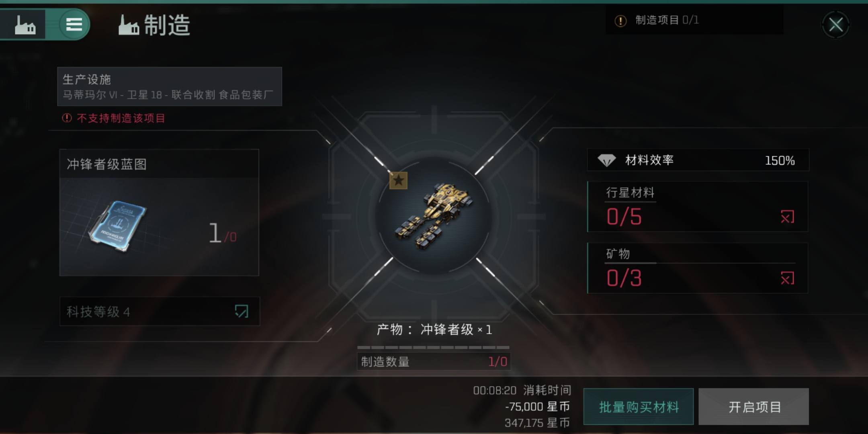868x434 pixels.
Task: Open the hamburger list menu icon
Action: click(x=74, y=25)
